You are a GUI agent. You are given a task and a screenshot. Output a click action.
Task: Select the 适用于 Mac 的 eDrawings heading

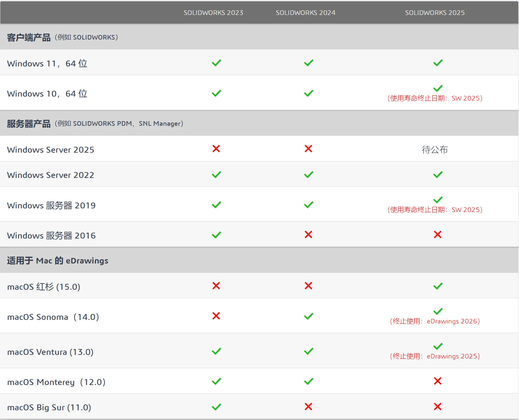[58, 261]
